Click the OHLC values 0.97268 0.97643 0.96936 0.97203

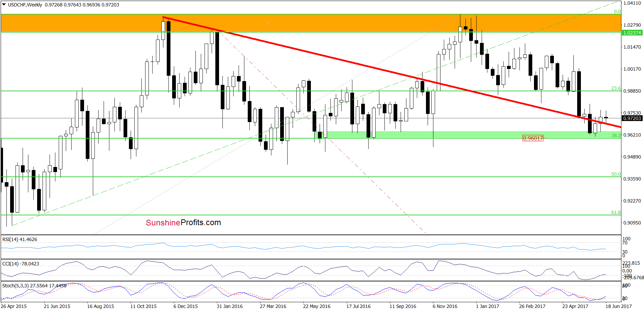pyautogui.click(x=82, y=5)
